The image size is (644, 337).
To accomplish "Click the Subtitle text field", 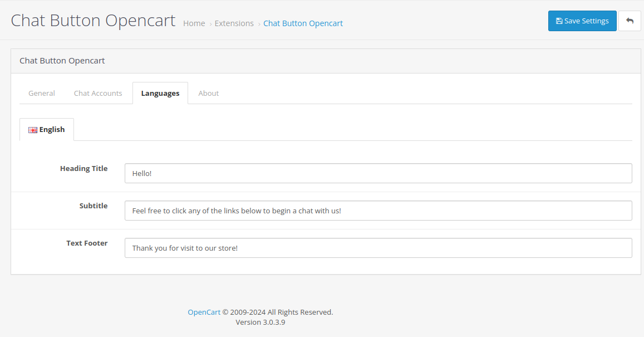I will pos(378,211).
